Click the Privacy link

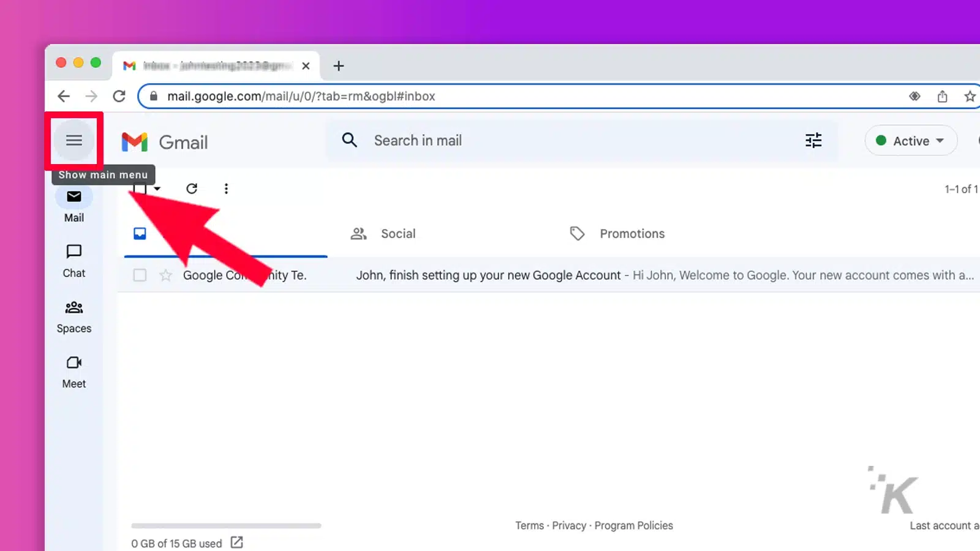[569, 525]
